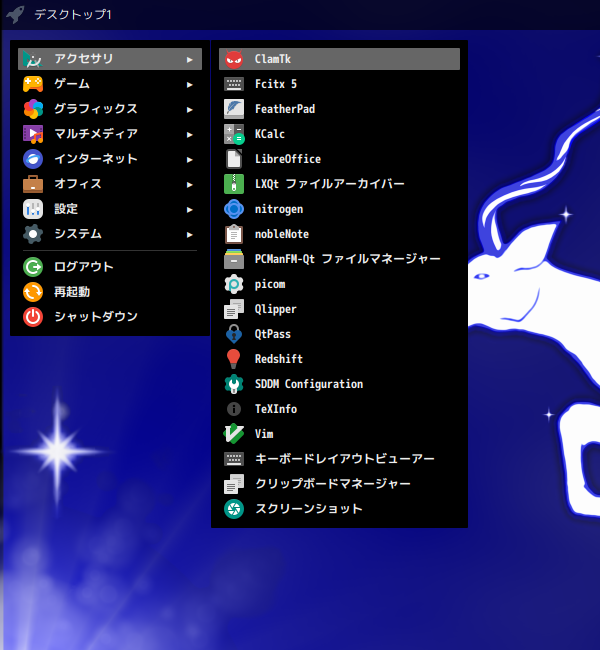Click the Redshift red bulb icon
This screenshot has width=600, height=650.
234,359
